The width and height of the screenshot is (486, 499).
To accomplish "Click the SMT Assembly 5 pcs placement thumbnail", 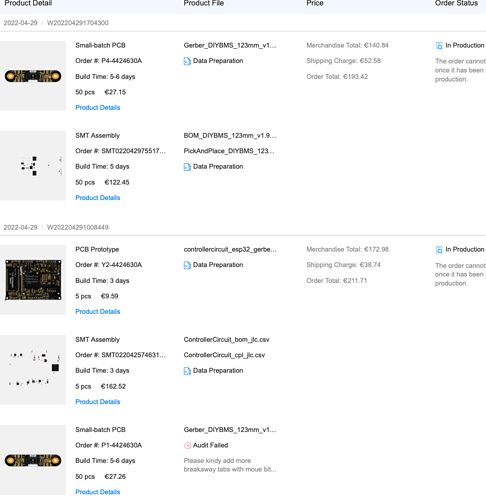I will [33, 370].
